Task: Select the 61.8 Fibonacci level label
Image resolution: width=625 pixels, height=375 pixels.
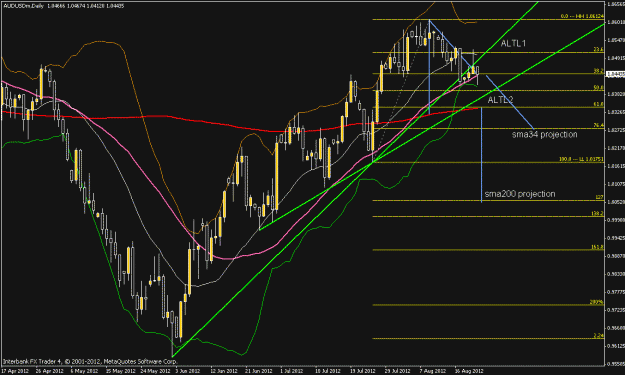Action: coord(598,104)
